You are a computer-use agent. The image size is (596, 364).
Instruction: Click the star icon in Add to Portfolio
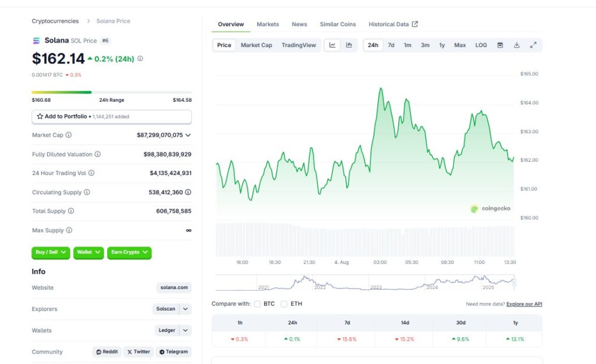tap(40, 116)
